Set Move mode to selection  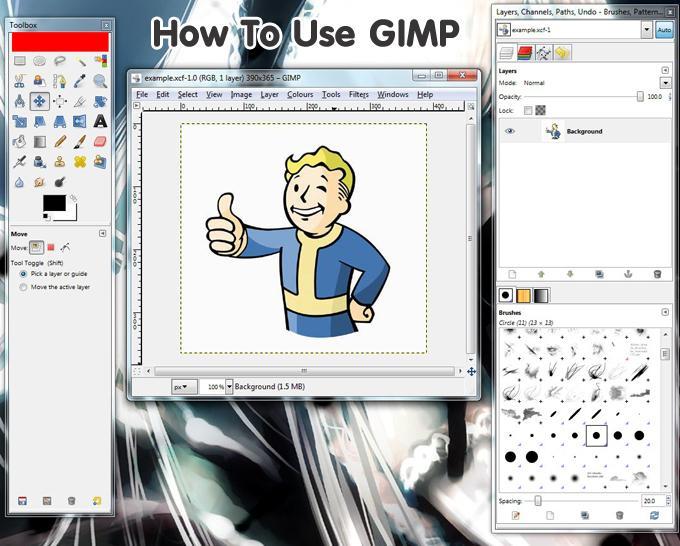click(x=51, y=248)
